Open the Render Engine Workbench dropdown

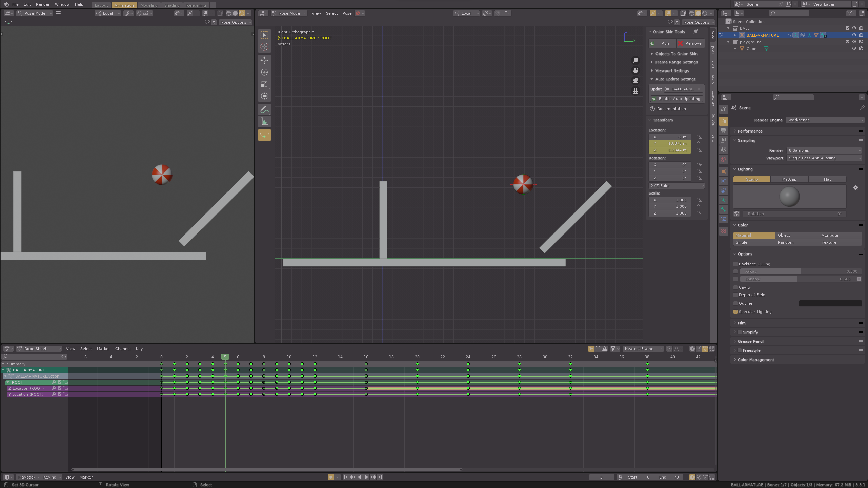coord(825,120)
